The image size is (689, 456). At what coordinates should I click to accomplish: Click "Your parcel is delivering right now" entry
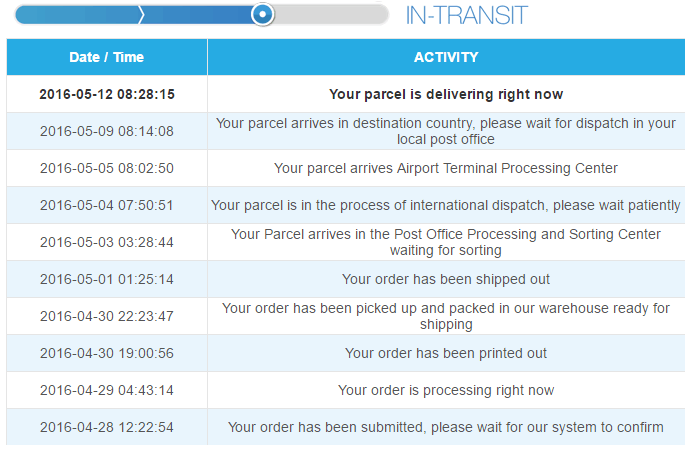pos(446,94)
